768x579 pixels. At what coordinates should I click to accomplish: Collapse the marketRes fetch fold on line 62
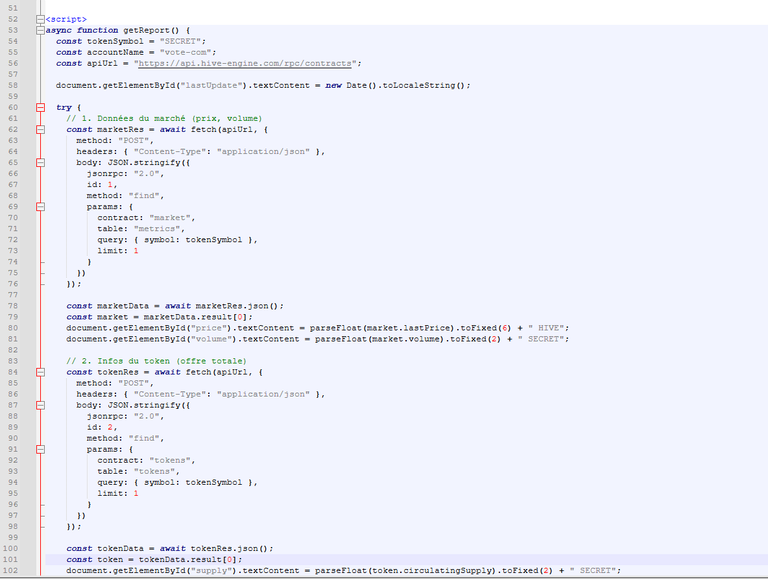40,130
